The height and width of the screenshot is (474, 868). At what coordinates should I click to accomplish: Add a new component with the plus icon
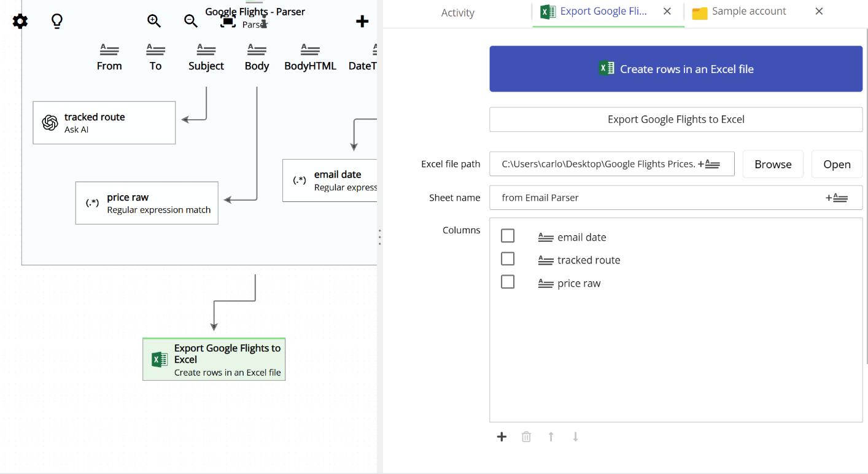click(x=362, y=21)
